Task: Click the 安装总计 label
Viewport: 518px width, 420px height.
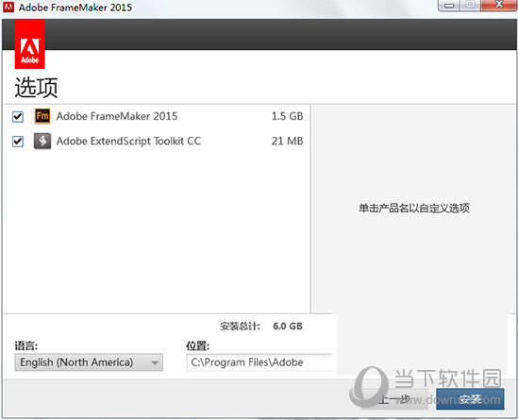Action: point(241,327)
